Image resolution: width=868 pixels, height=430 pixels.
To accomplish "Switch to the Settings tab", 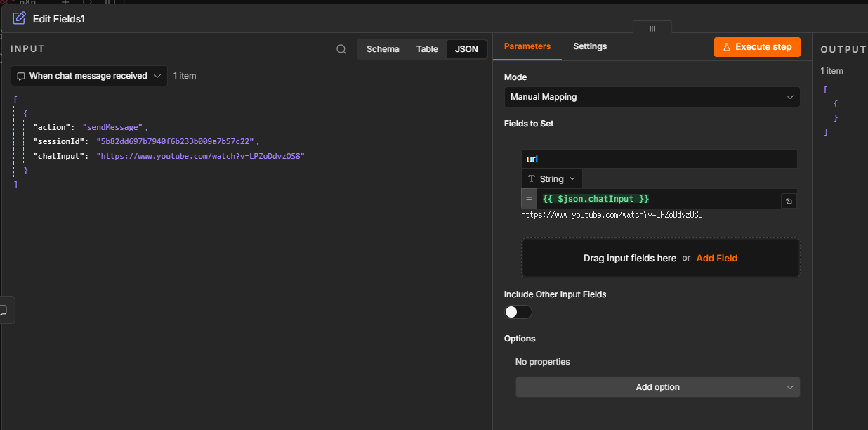I will coord(590,46).
